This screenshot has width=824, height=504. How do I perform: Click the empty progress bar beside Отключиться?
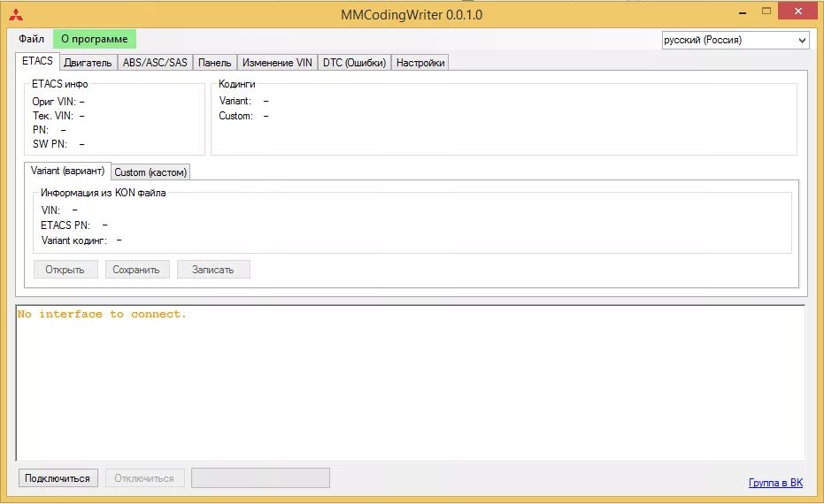[x=260, y=477]
